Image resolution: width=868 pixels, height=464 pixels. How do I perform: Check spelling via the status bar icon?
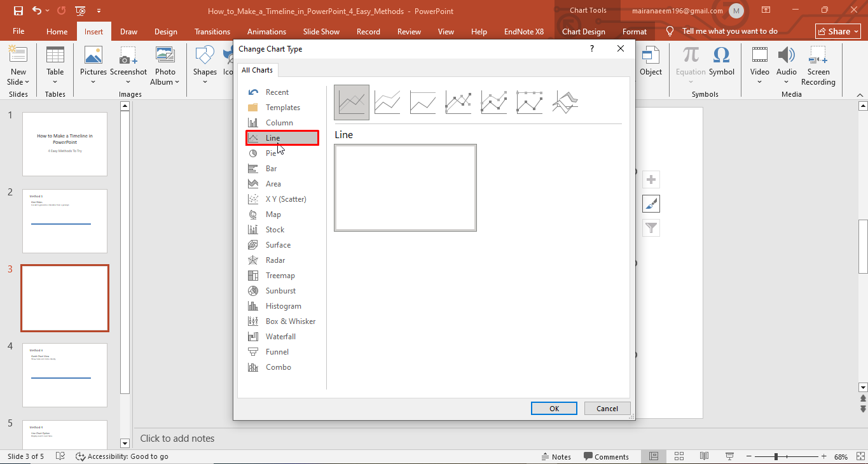(60, 456)
